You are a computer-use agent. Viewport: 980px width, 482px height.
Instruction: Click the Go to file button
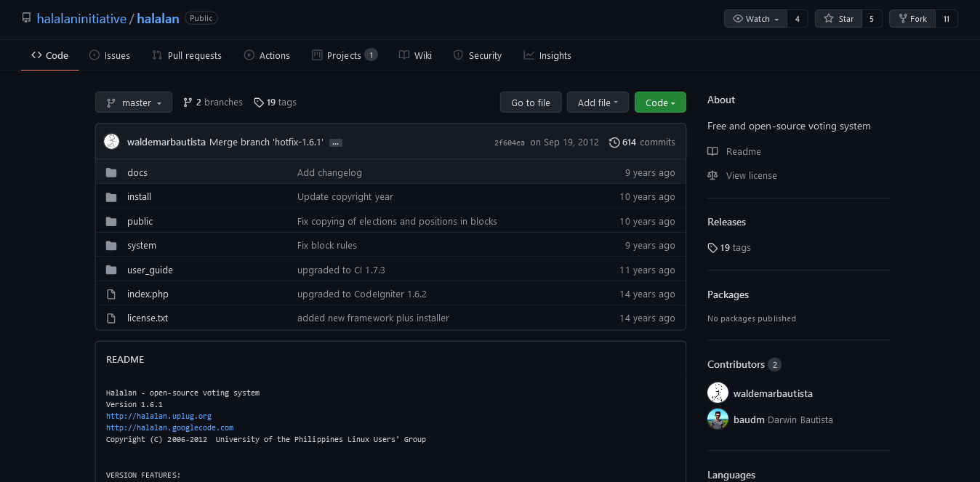pyautogui.click(x=531, y=103)
